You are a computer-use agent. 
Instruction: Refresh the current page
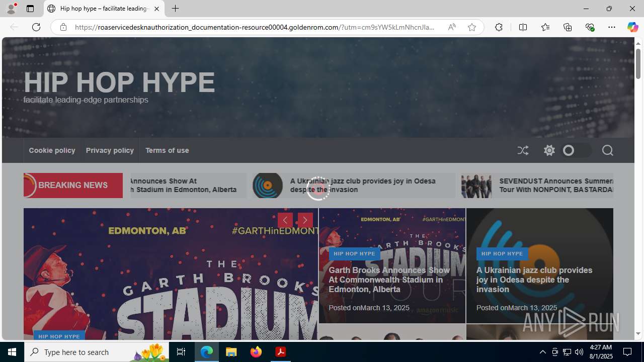[36, 27]
